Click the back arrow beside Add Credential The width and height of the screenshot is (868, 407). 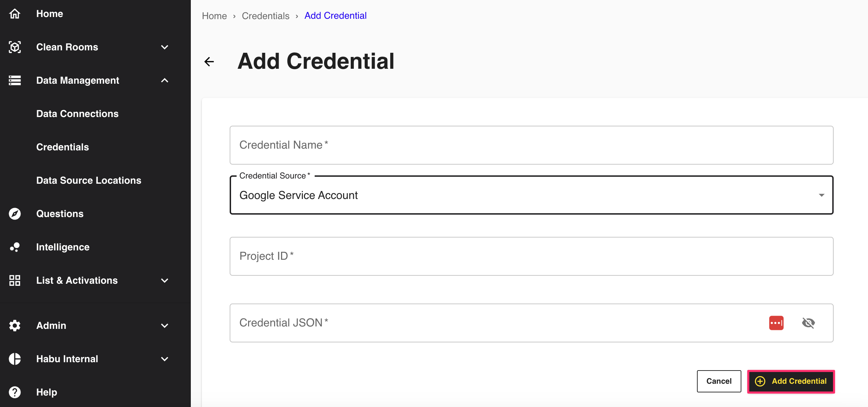[x=209, y=62]
